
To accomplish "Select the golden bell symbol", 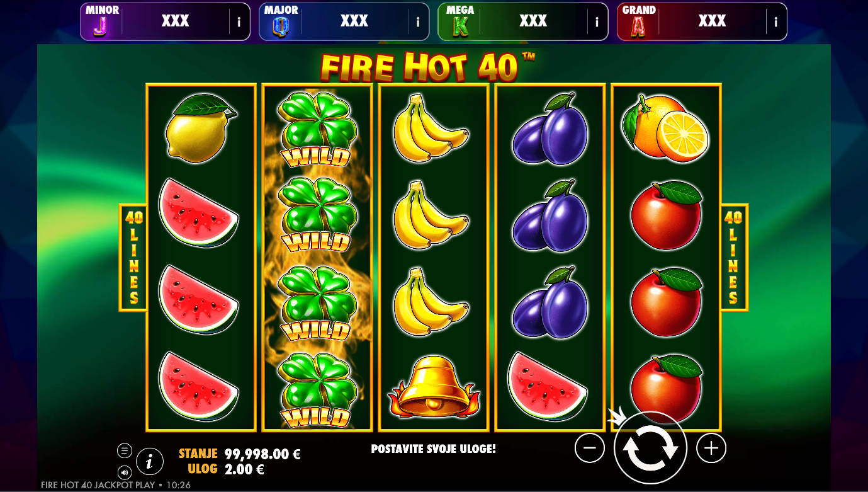I will [x=432, y=387].
